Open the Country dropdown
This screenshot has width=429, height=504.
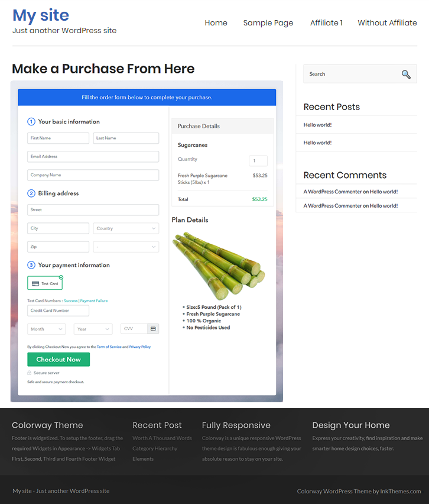tap(125, 228)
